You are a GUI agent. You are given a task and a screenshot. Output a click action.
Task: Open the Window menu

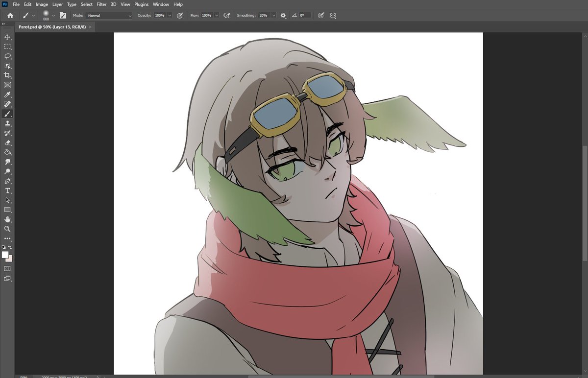point(161,4)
